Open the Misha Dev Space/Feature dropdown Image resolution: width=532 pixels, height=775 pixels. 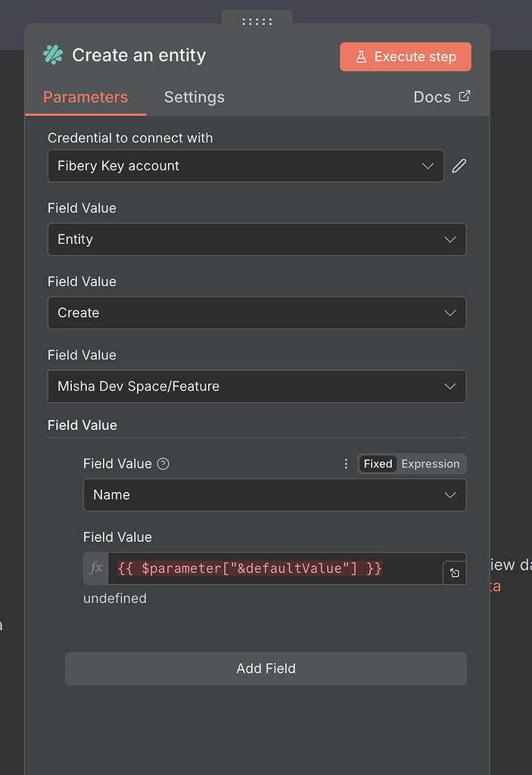(257, 386)
